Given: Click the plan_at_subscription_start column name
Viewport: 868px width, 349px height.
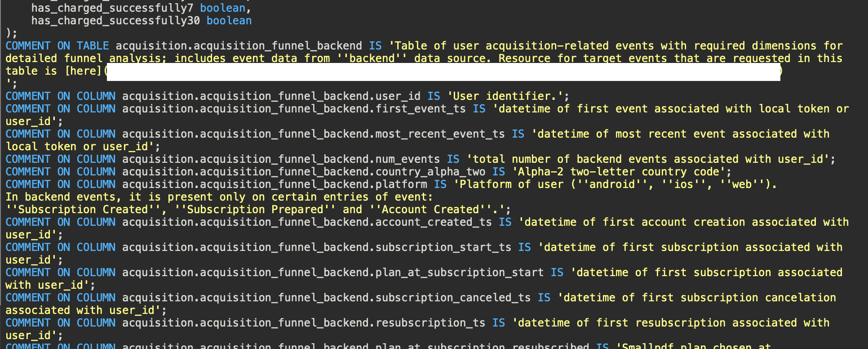Looking at the screenshot, I should pos(460,273).
